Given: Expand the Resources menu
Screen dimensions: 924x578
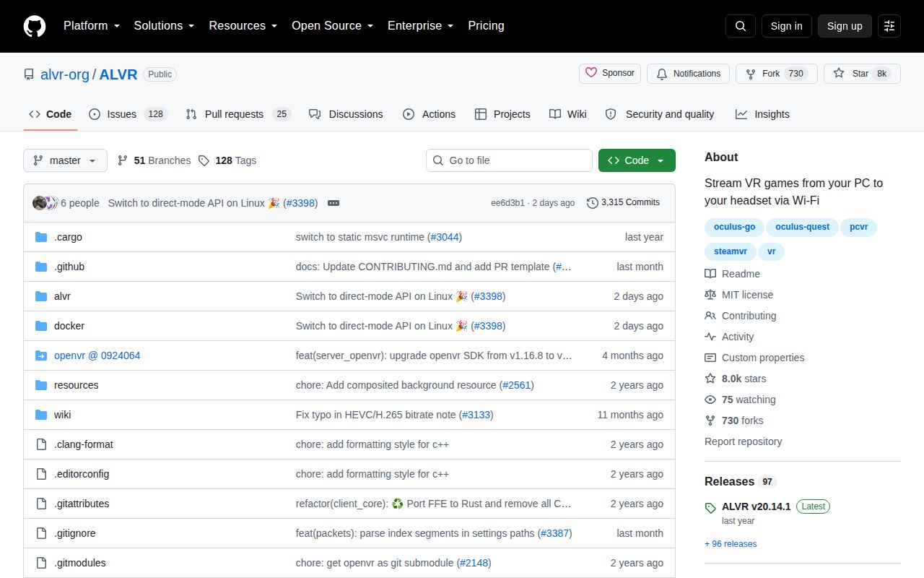Looking at the screenshot, I should tap(243, 26).
